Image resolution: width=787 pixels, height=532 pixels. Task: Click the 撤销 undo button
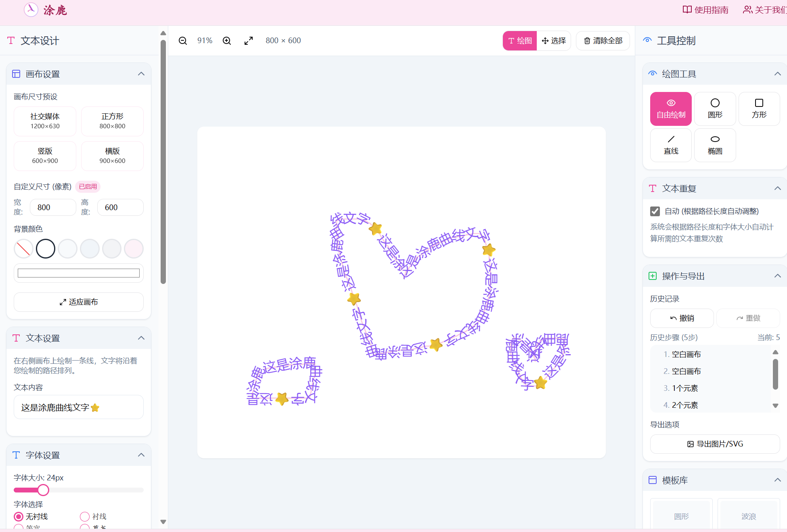pyautogui.click(x=682, y=318)
